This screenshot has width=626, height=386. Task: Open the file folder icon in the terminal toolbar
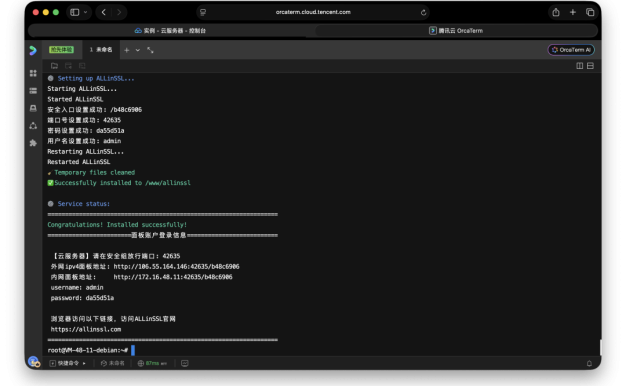pyautogui.click(x=54, y=66)
